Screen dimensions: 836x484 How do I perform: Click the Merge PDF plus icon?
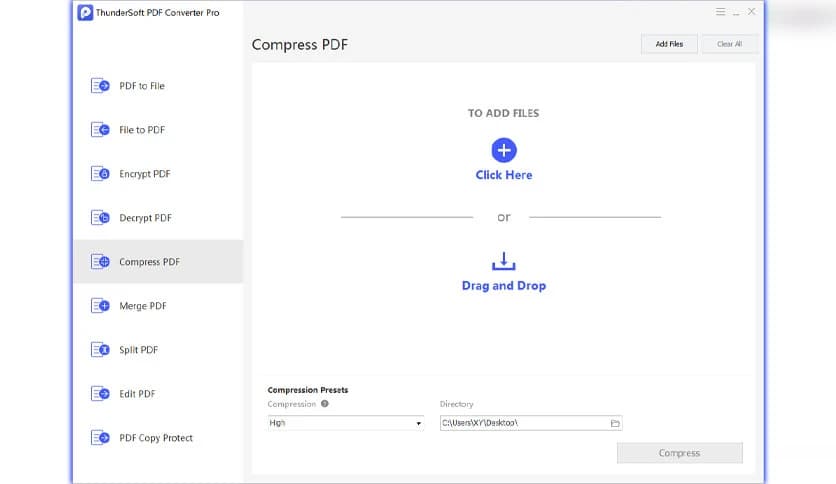100,306
